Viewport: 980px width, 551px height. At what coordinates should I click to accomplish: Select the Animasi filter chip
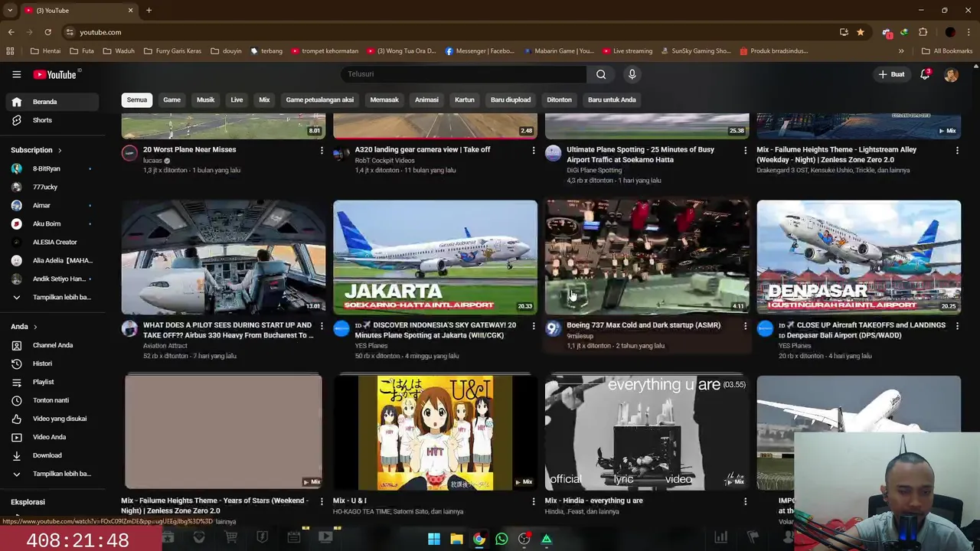pyautogui.click(x=426, y=99)
